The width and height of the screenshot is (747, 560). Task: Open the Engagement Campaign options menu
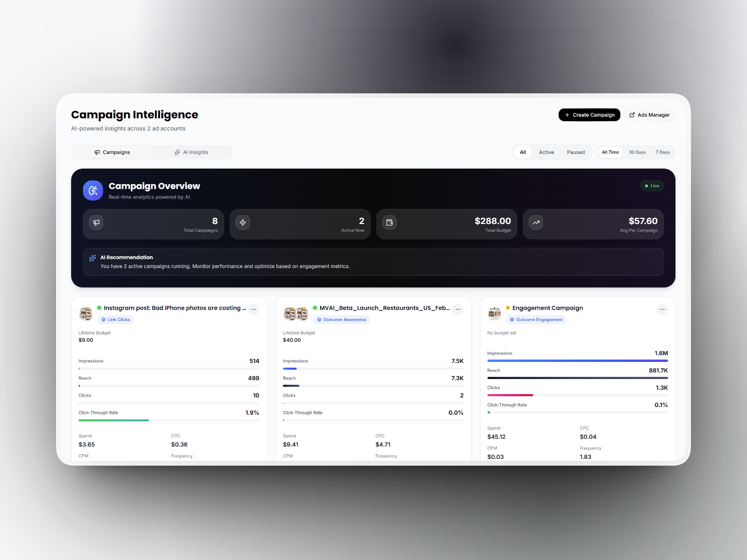tap(662, 309)
